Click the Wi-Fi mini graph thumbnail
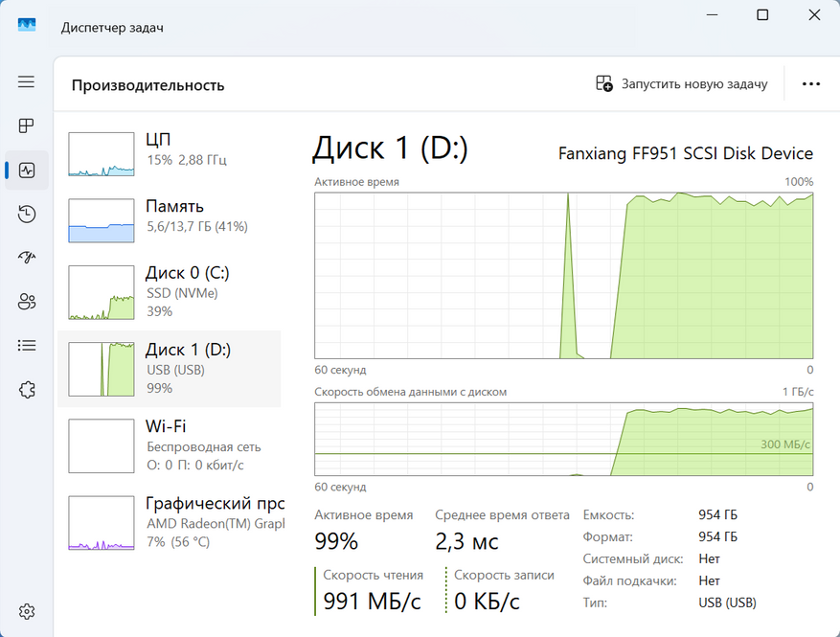This screenshot has width=840, height=637. pos(102,445)
